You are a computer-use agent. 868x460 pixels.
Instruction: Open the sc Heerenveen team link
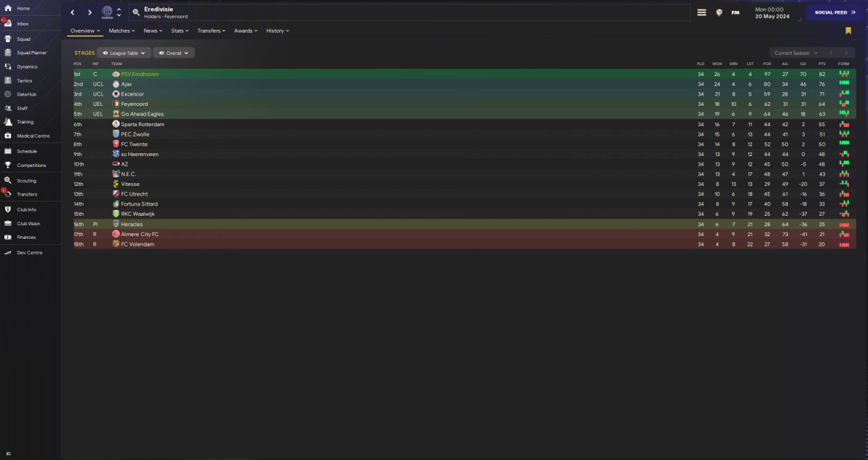pos(140,154)
